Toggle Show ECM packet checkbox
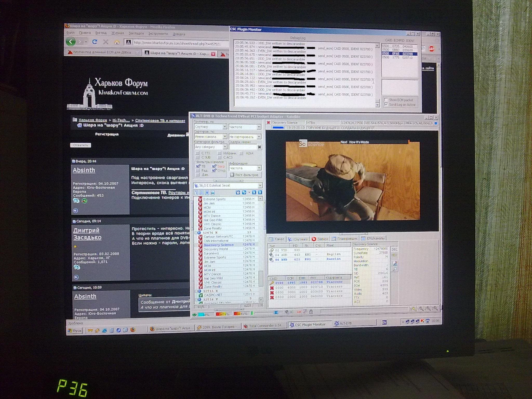 click(x=386, y=100)
